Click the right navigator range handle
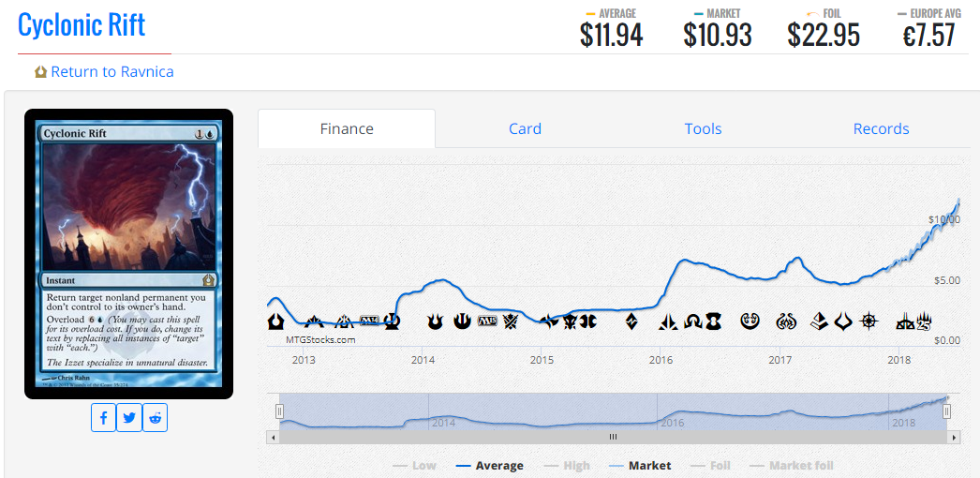Image resolution: width=980 pixels, height=478 pixels. tap(947, 411)
